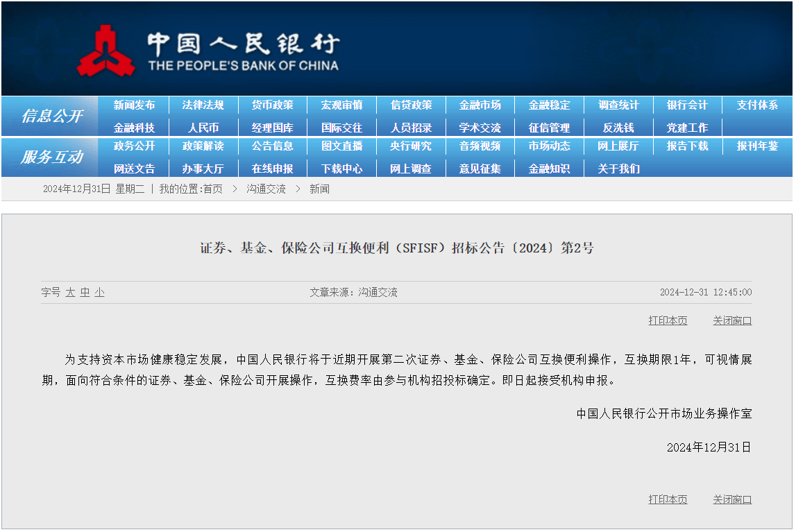Set font size to medium (中)
The image size is (796, 532).
tap(85, 293)
